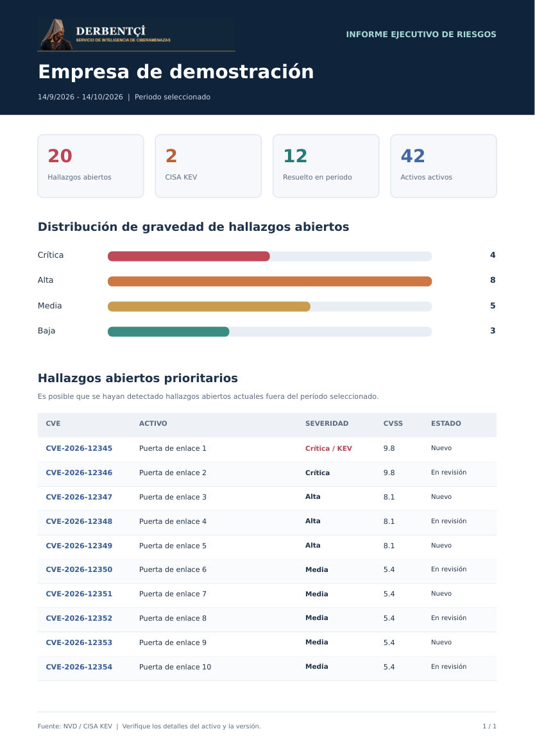Click the Derbentçi logo image

click(137, 35)
